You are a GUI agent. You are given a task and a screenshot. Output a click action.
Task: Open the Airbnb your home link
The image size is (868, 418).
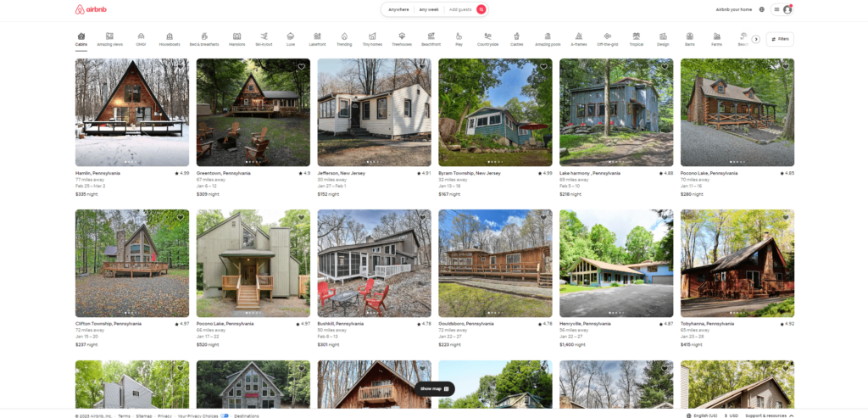(734, 9)
